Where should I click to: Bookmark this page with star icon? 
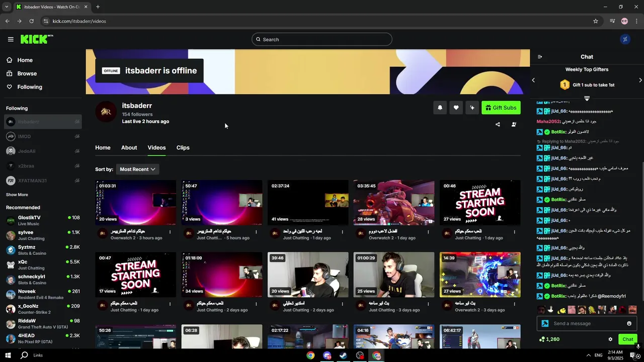pos(596,21)
